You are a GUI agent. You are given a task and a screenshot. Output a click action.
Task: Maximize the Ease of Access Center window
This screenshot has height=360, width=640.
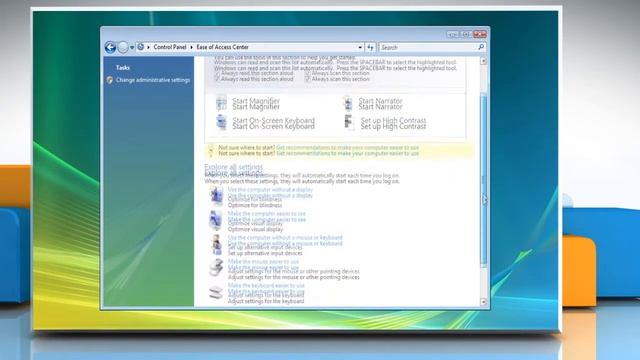[x=466, y=34]
